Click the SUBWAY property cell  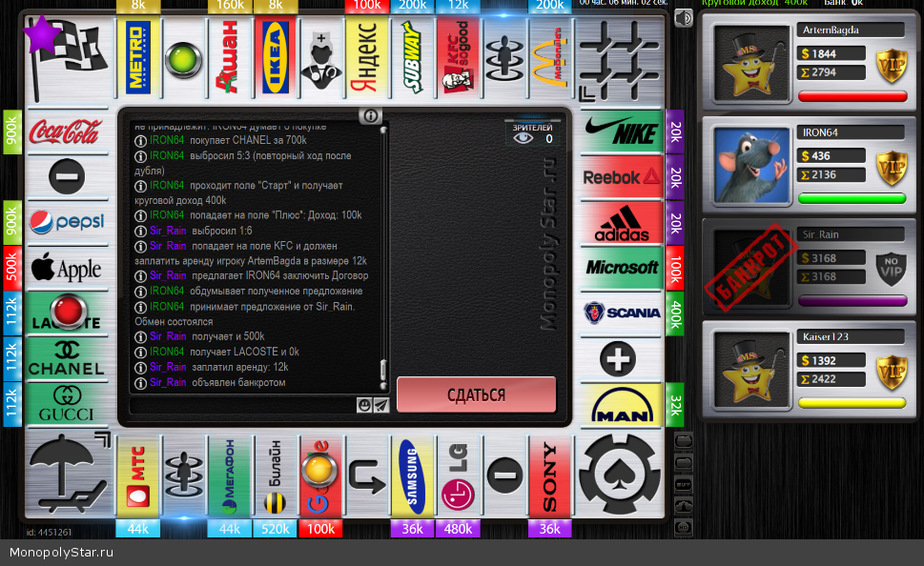[413, 57]
